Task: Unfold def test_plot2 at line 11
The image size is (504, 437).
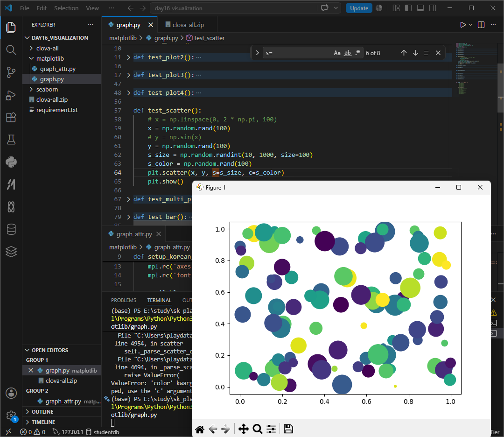Action: point(129,57)
